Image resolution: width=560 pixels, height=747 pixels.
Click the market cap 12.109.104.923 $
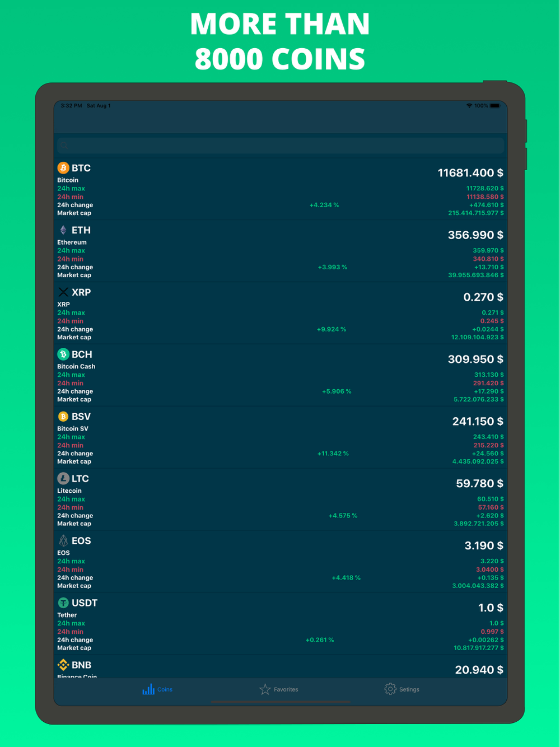(477, 338)
